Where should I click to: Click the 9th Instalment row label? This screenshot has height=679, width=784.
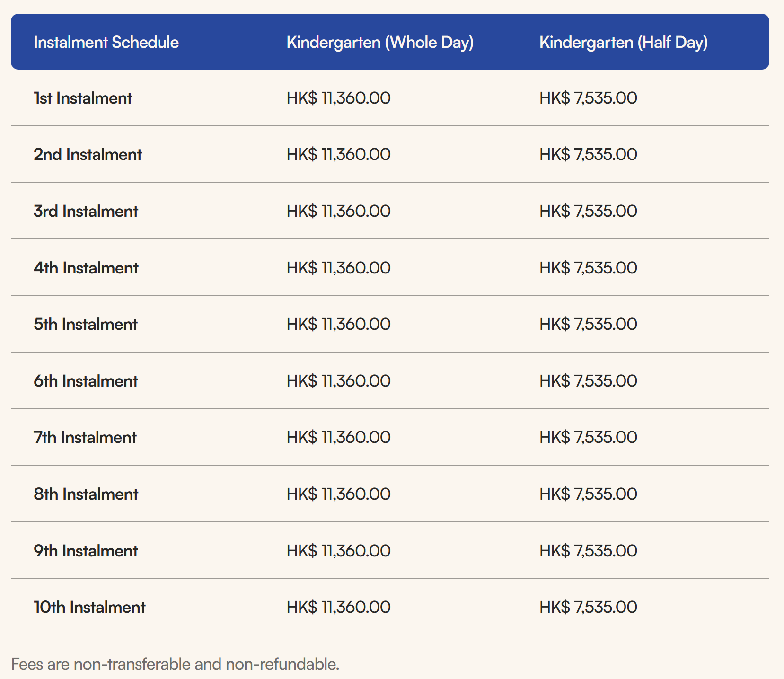coord(86,551)
